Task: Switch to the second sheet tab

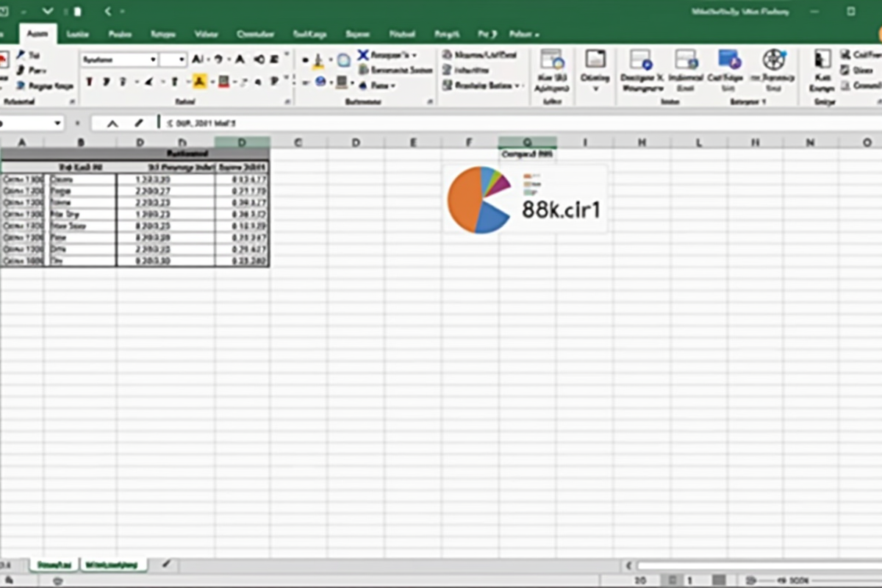Action: (114, 564)
